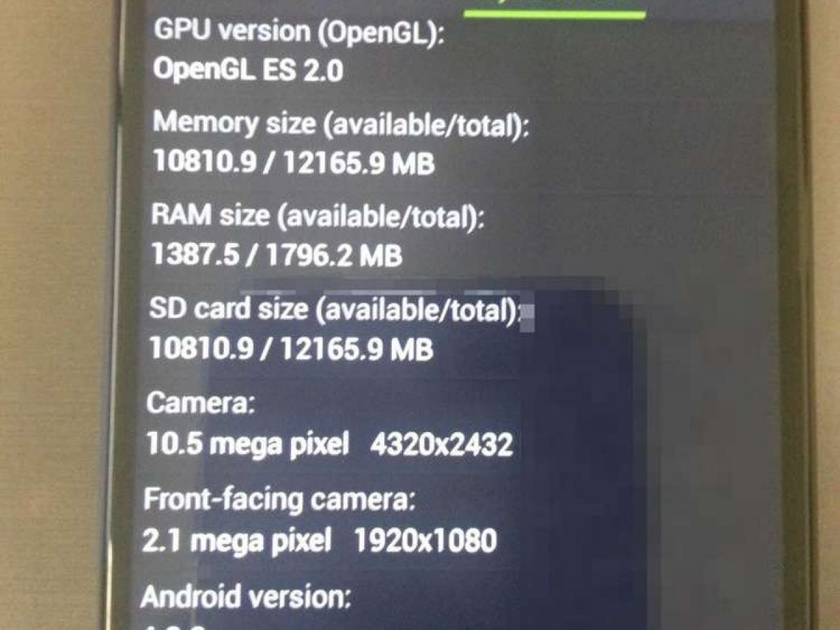Image resolution: width=840 pixels, height=630 pixels.
Task: Select the GPU version (OpenGL) label
Action: pyautogui.click(x=299, y=32)
